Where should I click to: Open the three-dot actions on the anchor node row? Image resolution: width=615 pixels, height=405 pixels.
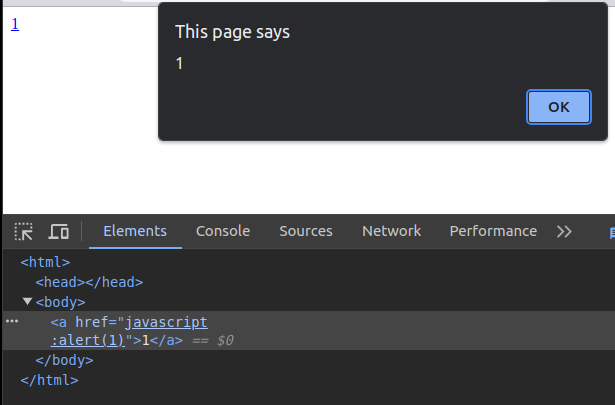tap(12, 321)
